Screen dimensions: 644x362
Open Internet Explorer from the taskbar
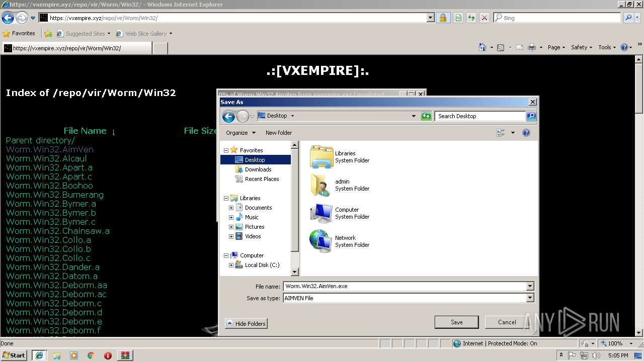click(x=39, y=355)
